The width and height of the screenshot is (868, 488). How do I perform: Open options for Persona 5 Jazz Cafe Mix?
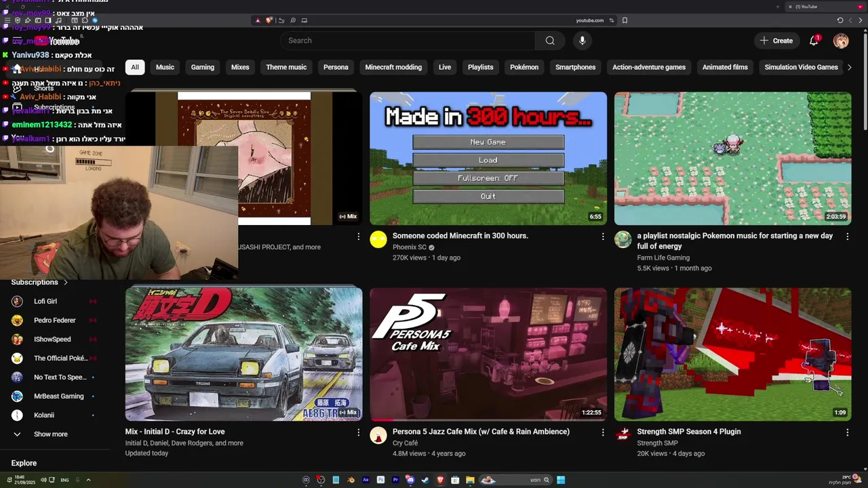point(603,432)
